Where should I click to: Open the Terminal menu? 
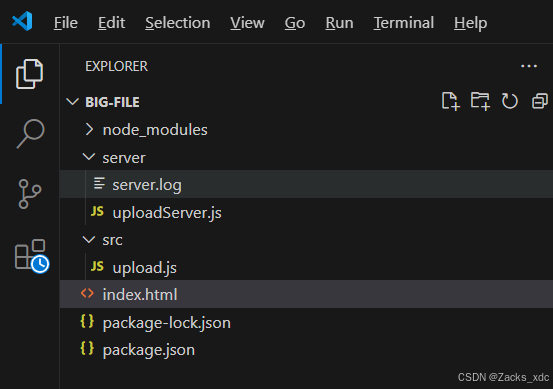point(404,23)
